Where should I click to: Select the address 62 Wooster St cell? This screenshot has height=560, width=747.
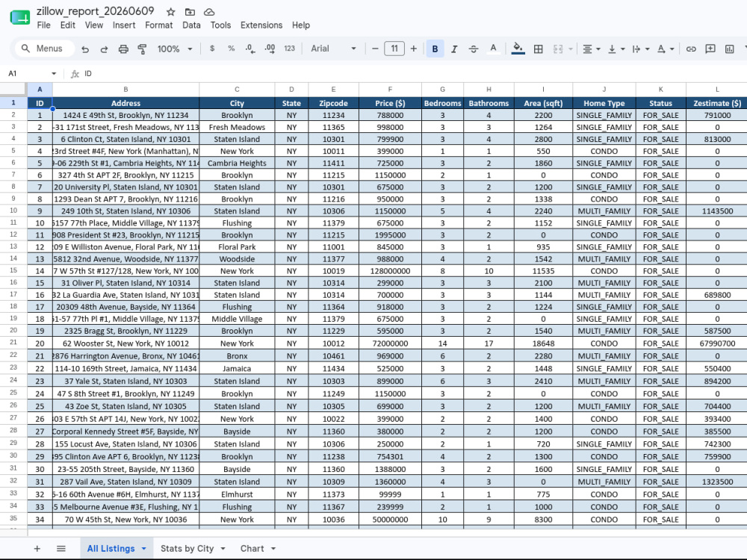point(125,343)
